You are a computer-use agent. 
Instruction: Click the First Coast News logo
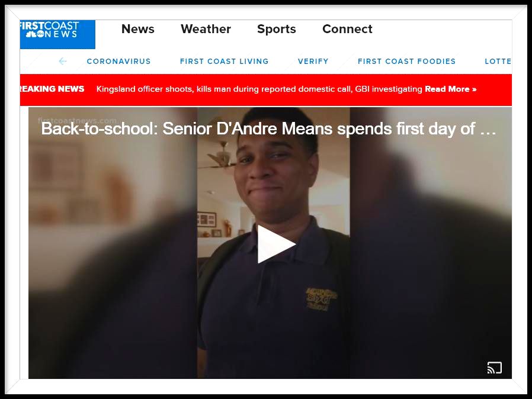(57, 34)
